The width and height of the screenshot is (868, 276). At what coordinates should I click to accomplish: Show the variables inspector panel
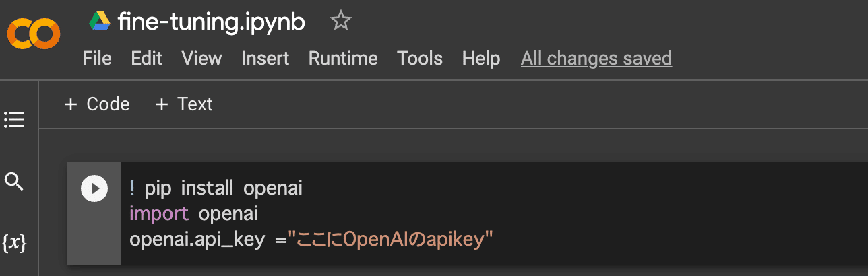click(14, 243)
